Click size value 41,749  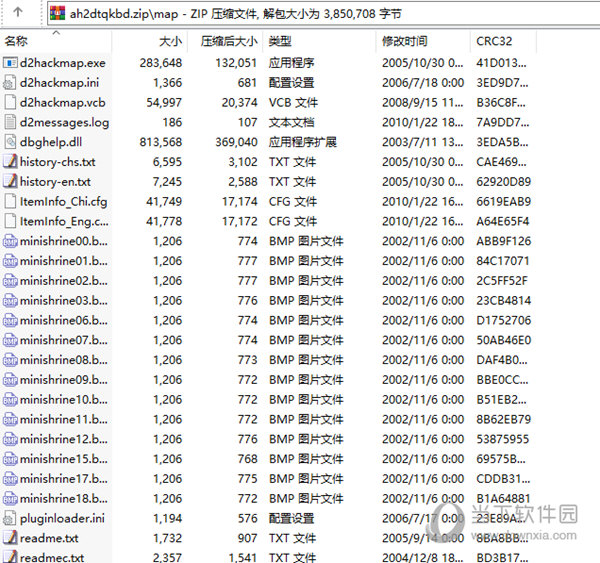(164, 201)
